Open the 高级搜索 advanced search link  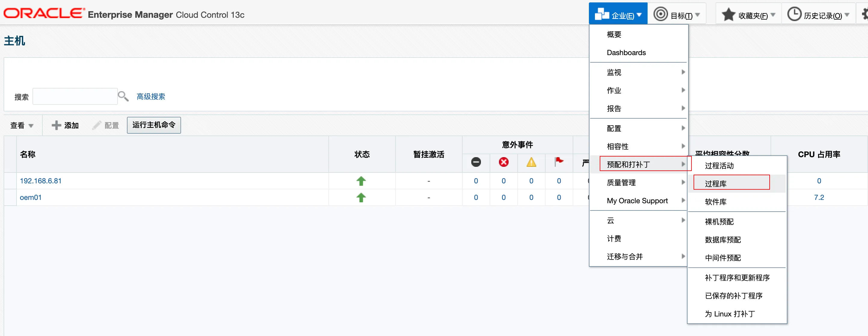pyautogui.click(x=151, y=96)
